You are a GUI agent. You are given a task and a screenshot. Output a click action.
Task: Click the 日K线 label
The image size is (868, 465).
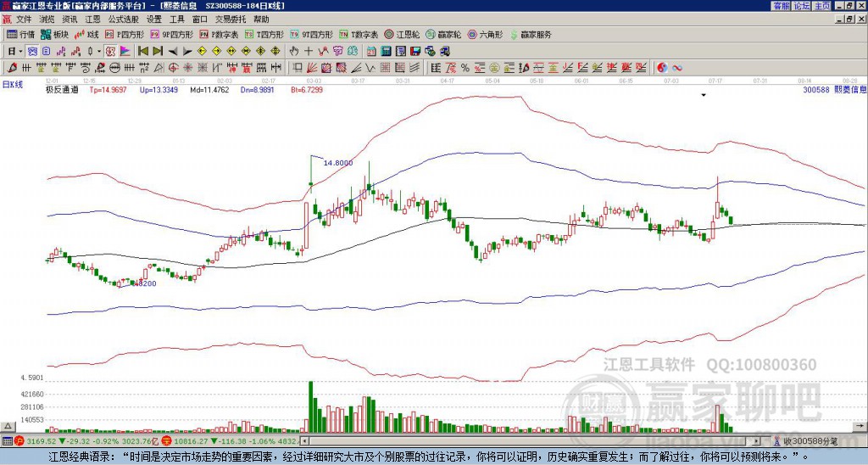pyautogui.click(x=14, y=85)
